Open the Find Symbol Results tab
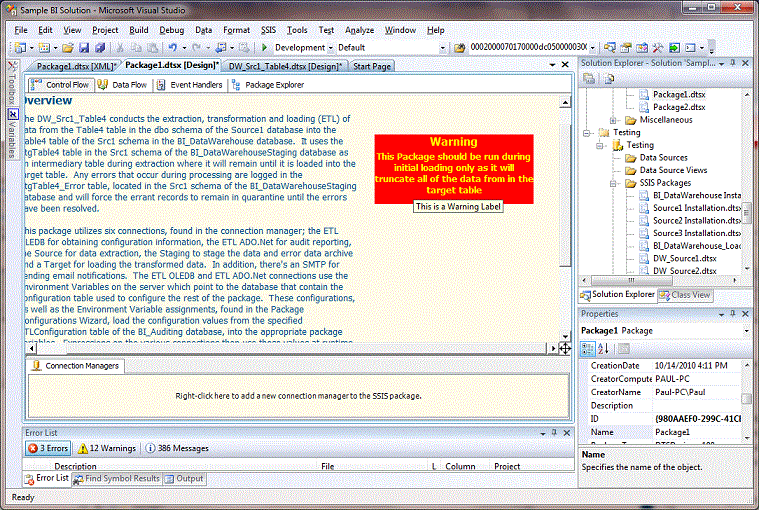Image resolution: width=759 pixels, height=510 pixels. click(116, 479)
